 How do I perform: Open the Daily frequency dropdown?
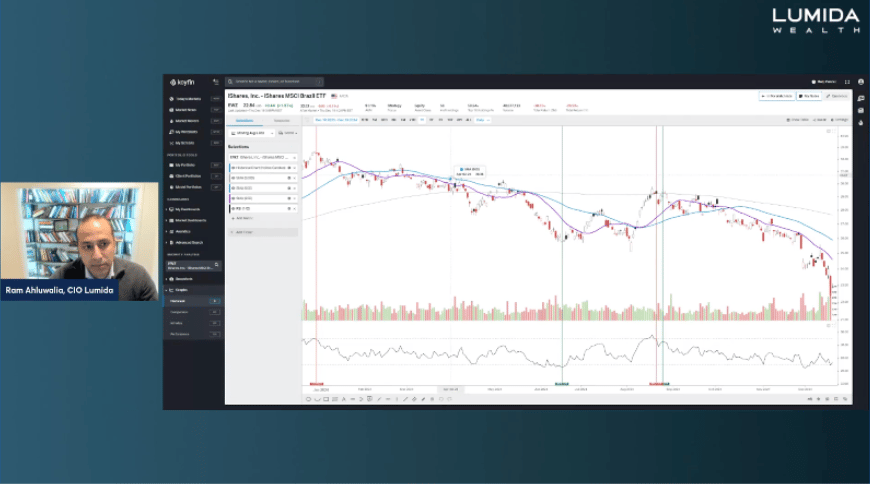[x=483, y=120]
